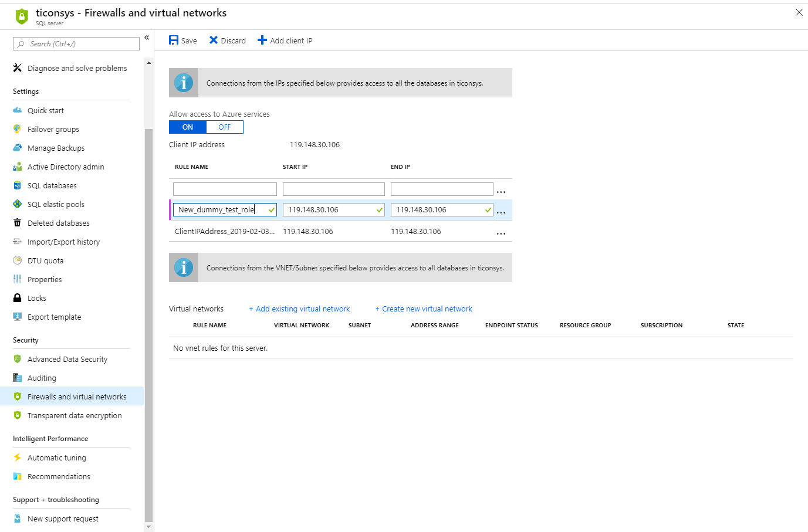
Task: Open Automatic tuning settings
Action: (58, 458)
